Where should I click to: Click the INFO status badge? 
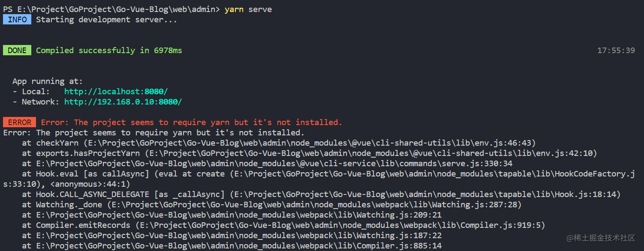coord(17,19)
